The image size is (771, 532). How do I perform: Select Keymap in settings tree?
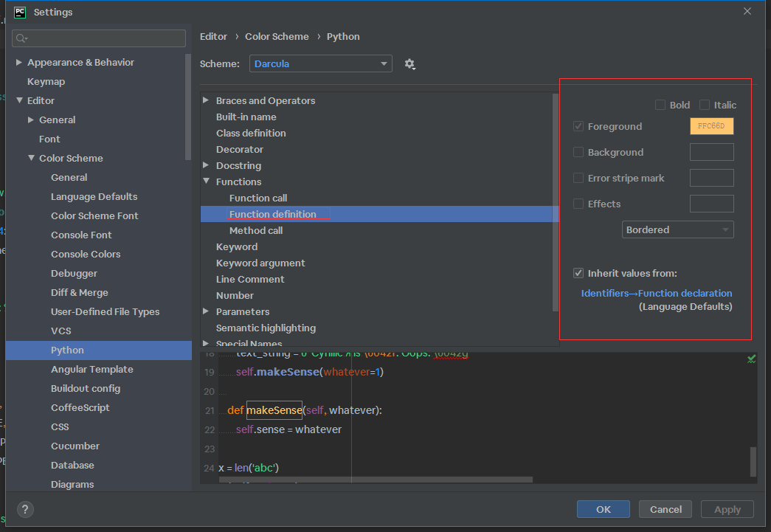tap(46, 82)
